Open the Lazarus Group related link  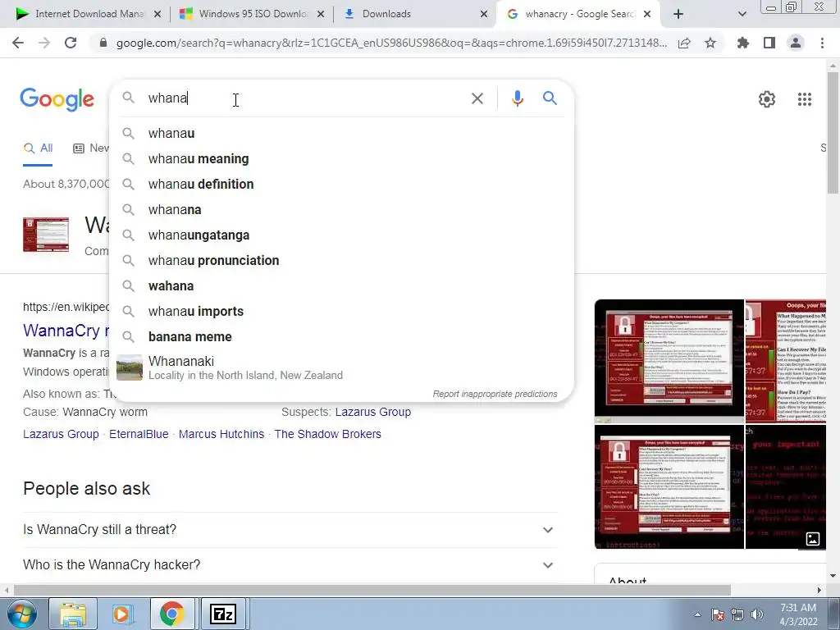pyautogui.click(x=61, y=434)
